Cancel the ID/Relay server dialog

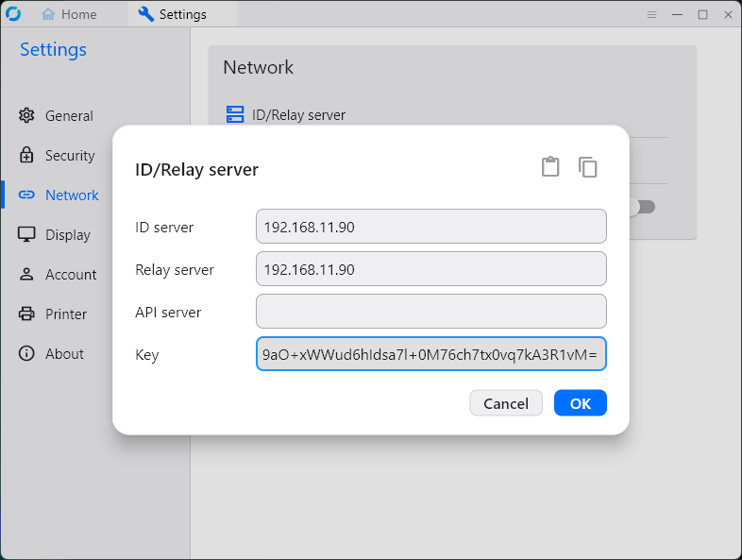506,403
